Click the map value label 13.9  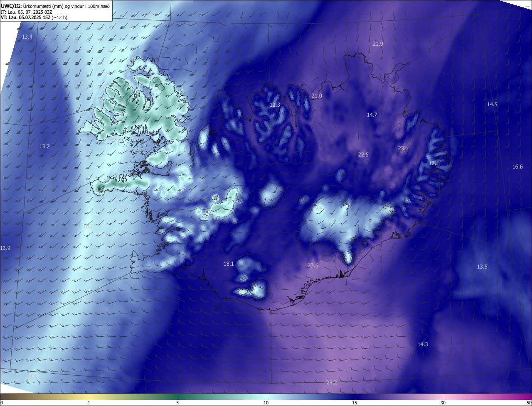(5, 248)
